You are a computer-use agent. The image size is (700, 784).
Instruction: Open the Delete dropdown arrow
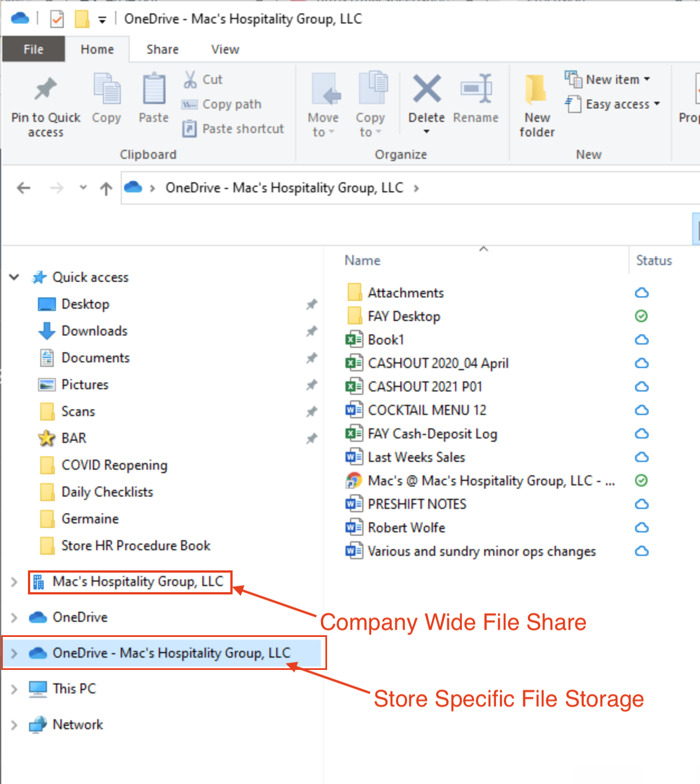click(427, 132)
